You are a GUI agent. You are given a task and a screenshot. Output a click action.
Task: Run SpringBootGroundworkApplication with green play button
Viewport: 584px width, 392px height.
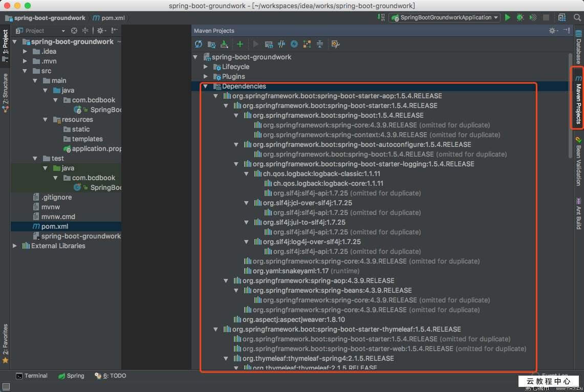pyautogui.click(x=507, y=17)
